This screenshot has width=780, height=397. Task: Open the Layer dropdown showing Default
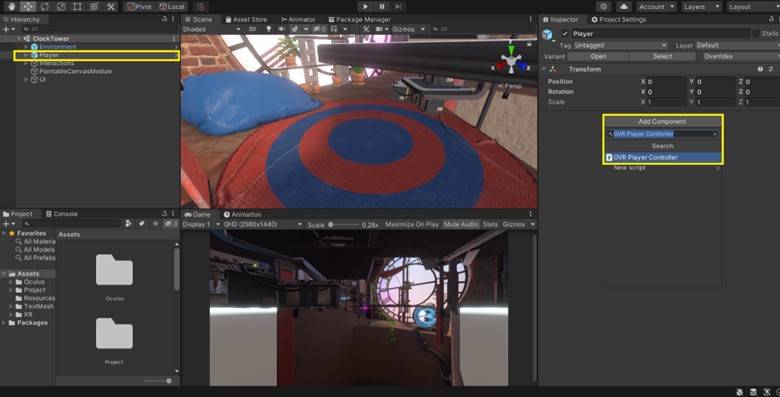[737, 45]
